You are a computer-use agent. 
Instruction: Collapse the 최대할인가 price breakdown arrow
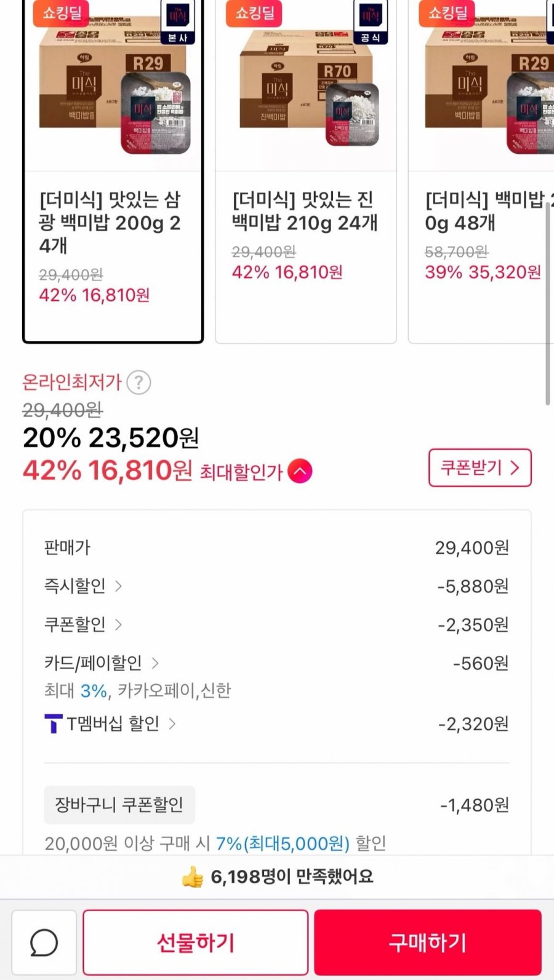(300, 471)
